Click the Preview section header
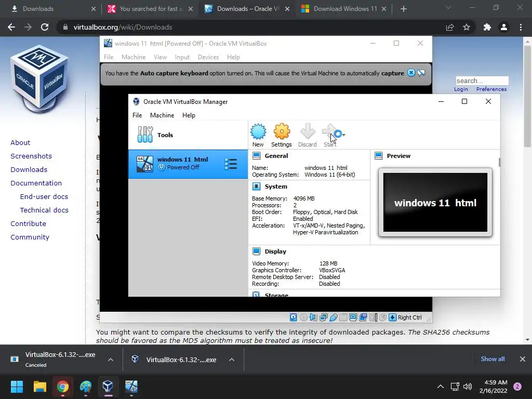 pyautogui.click(x=398, y=156)
